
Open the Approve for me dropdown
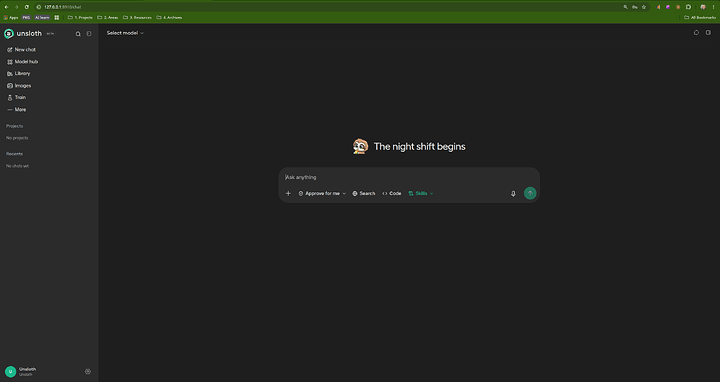coord(322,193)
